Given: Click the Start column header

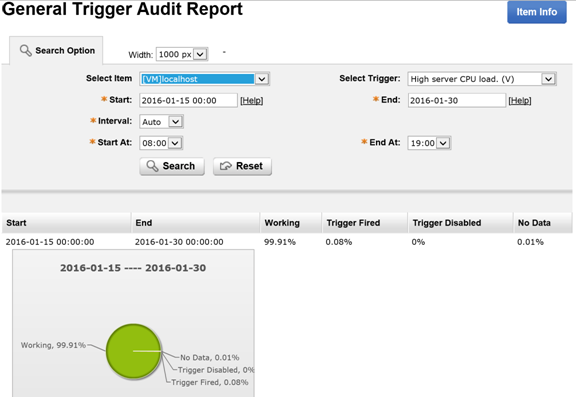Looking at the screenshot, I should [x=66, y=223].
